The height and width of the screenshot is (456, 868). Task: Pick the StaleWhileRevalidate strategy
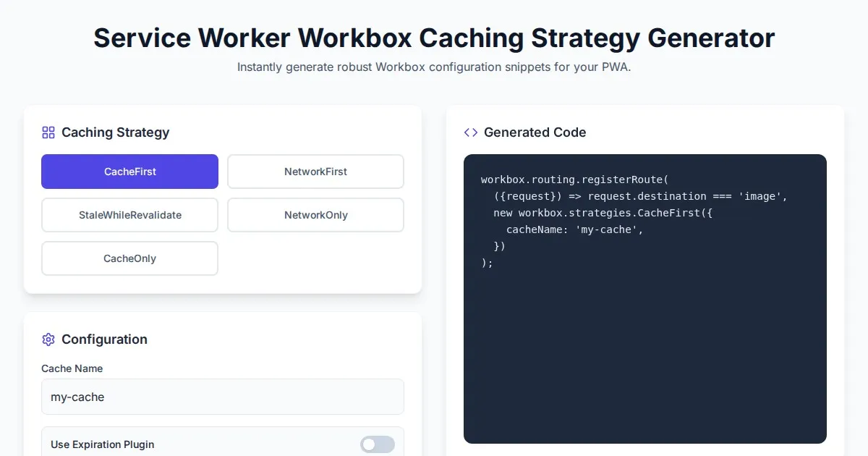(129, 215)
